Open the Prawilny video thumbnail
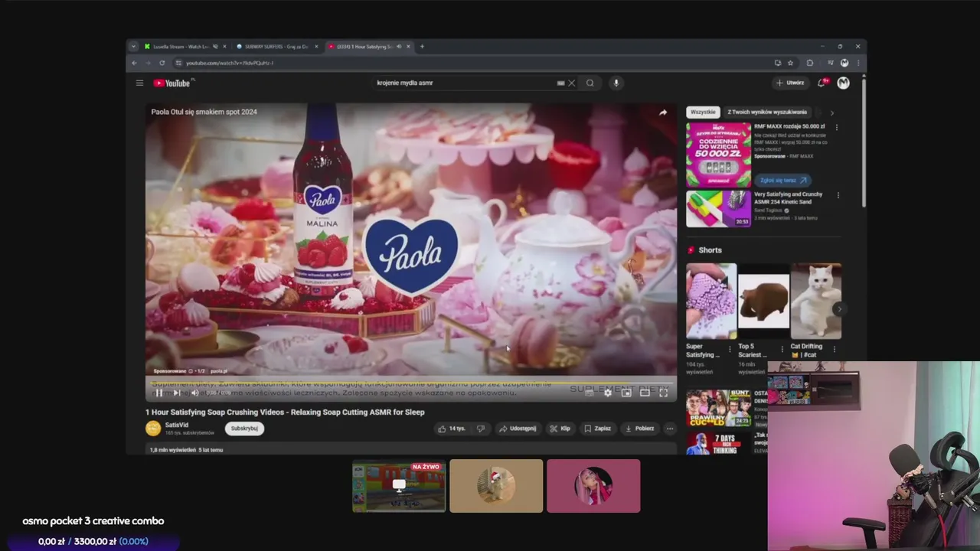Screen dimensions: 980x551 pos(719,408)
